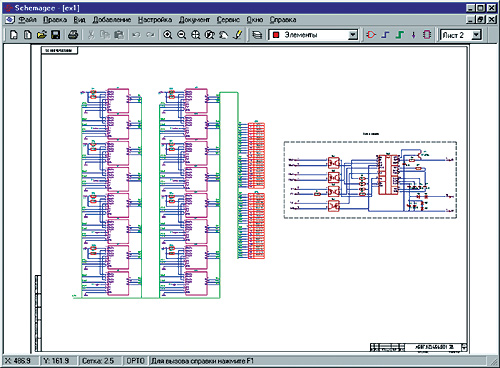Click the Сетка: 2.5 grid status field
500x368 pixels.
tap(98, 361)
